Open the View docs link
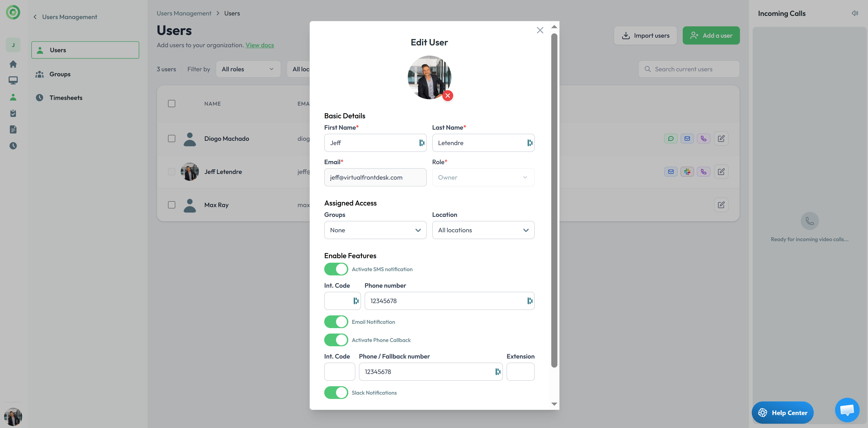This screenshot has width=868, height=428. (x=260, y=45)
